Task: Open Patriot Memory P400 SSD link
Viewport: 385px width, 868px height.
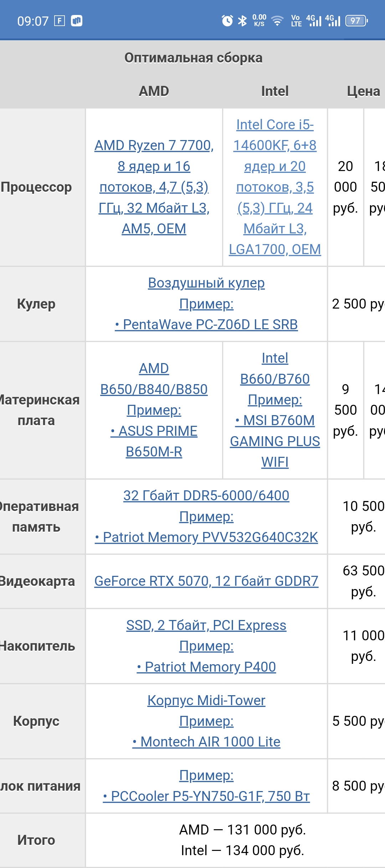Action: point(206,667)
